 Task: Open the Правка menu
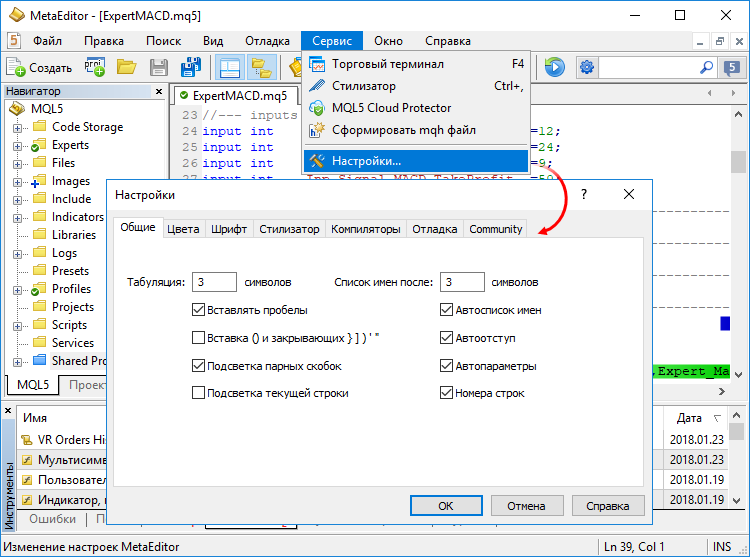pyautogui.click(x=104, y=41)
